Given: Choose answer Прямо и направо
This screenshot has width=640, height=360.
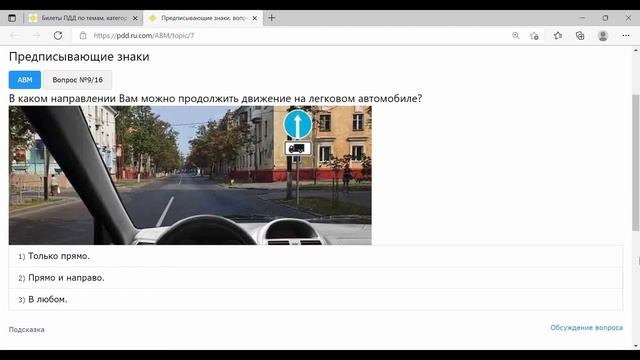Looking at the screenshot, I should pos(316,278).
